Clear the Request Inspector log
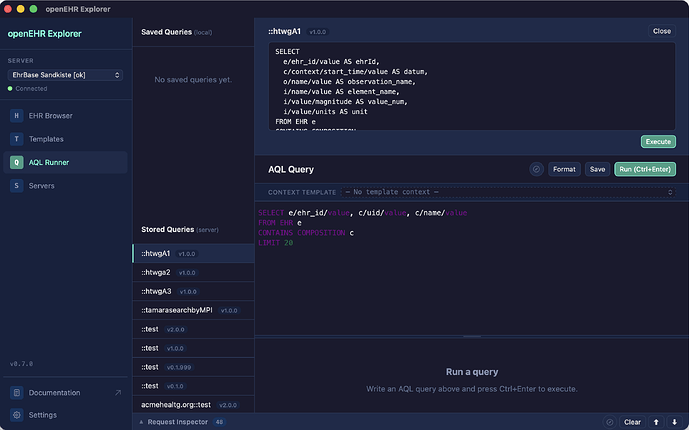 (632, 422)
